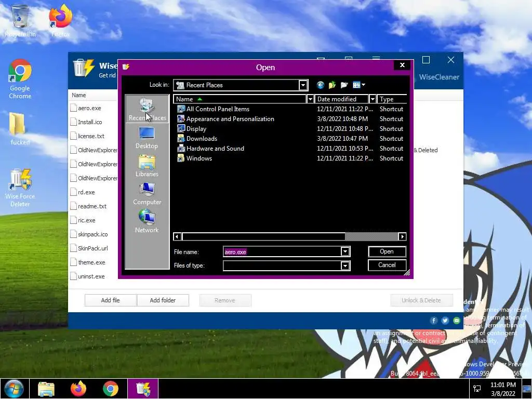532x399 pixels.
Task: Select the Windows shortcut row
Action: (290, 158)
